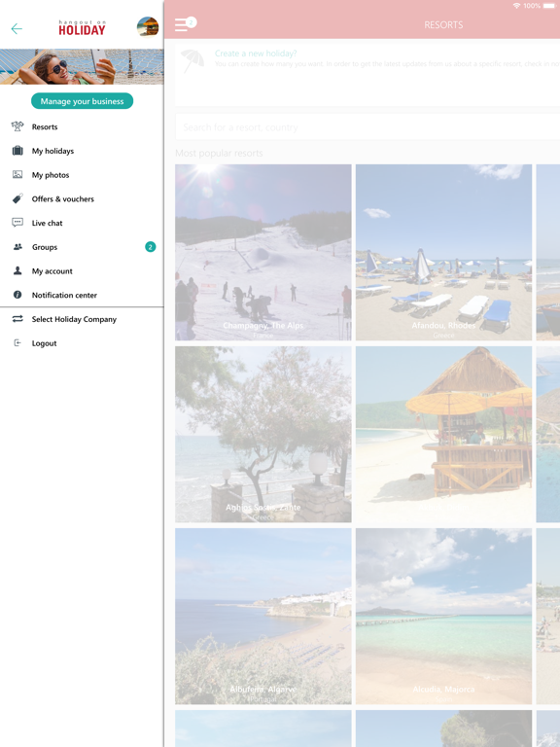Focus the Search for a resort field

[367, 127]
